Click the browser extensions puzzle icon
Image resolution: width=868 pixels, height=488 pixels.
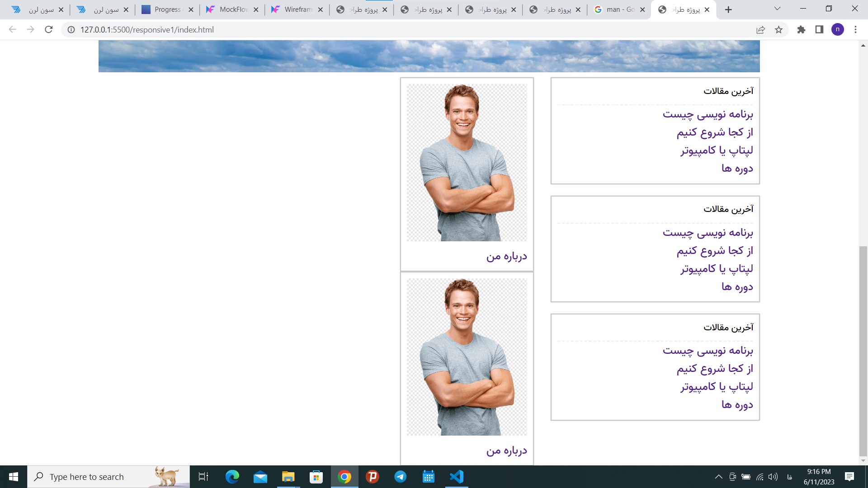pos(801,29)
